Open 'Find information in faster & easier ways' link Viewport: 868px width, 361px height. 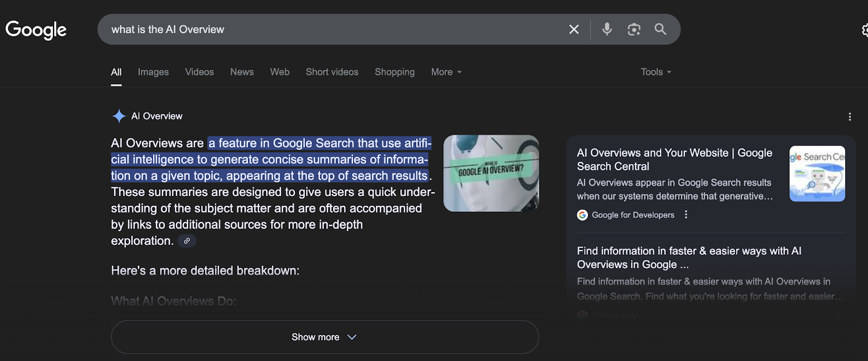689,258
